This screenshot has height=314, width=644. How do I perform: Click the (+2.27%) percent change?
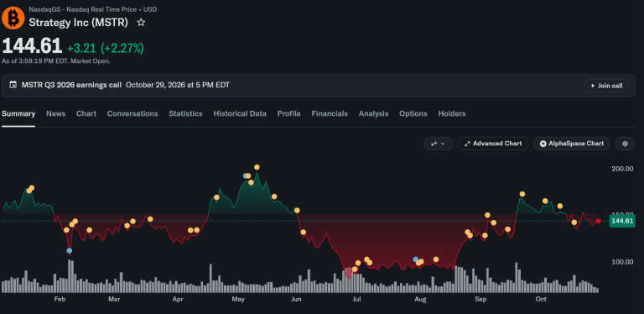(x=122, y=49)
